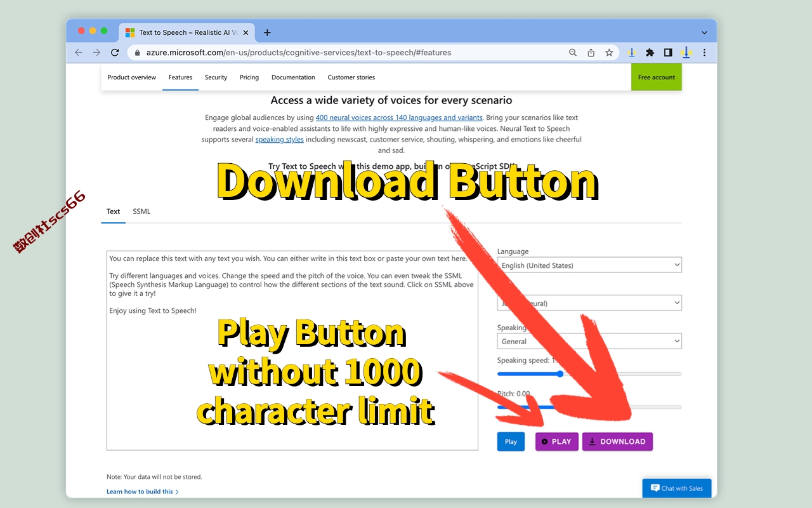Share this page using the share icon

(591, 53)
